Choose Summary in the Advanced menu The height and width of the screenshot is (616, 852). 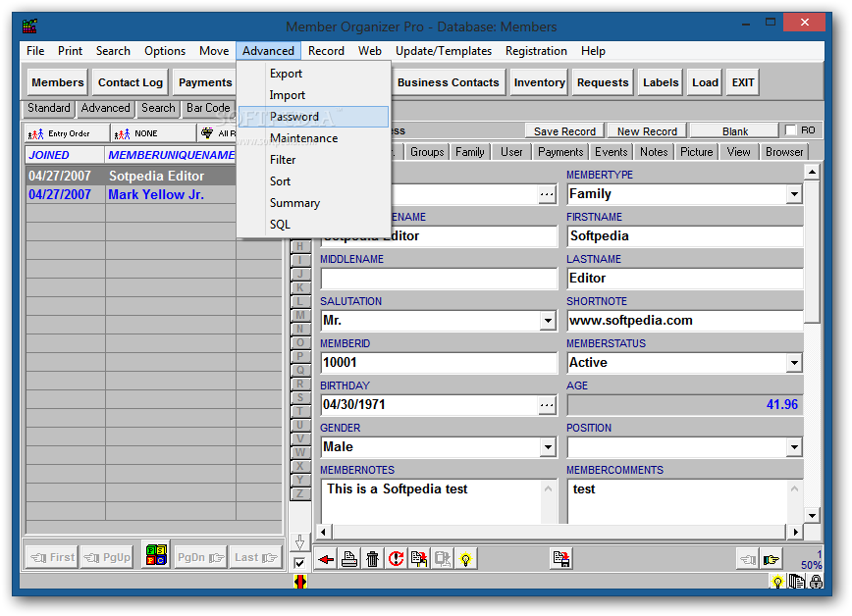(x=313, y=203)
